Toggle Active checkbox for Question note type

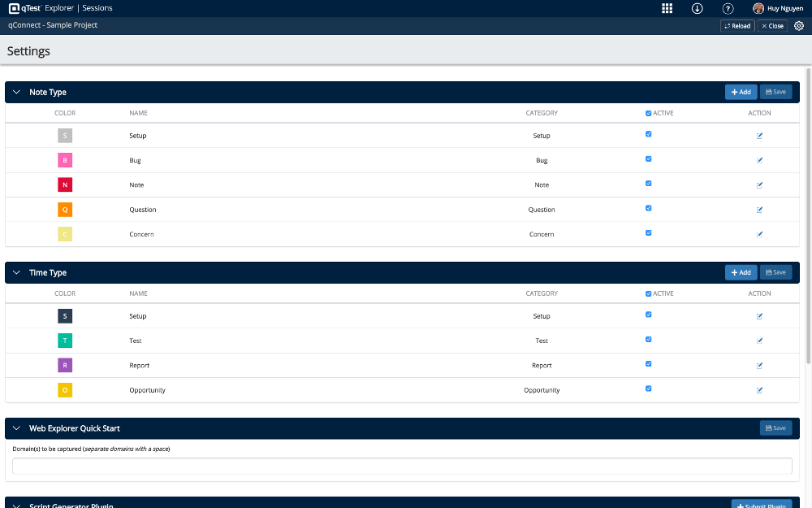click(x=648, y=208)
